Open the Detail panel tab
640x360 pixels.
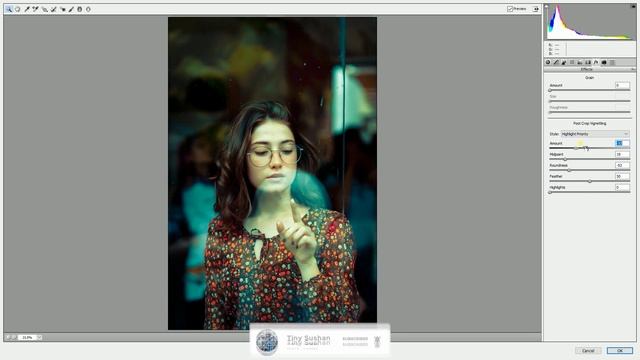point(564,62)
